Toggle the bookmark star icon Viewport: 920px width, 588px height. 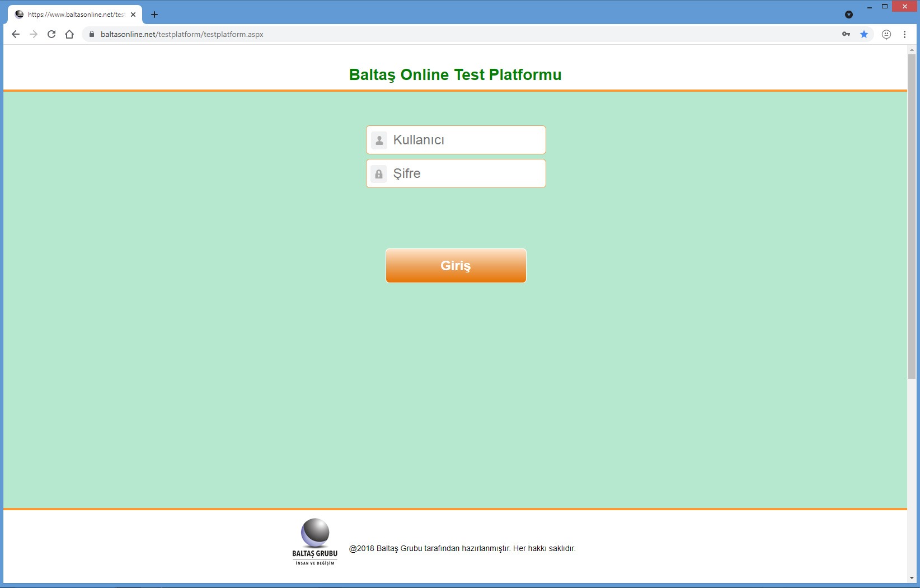[864, 34]
